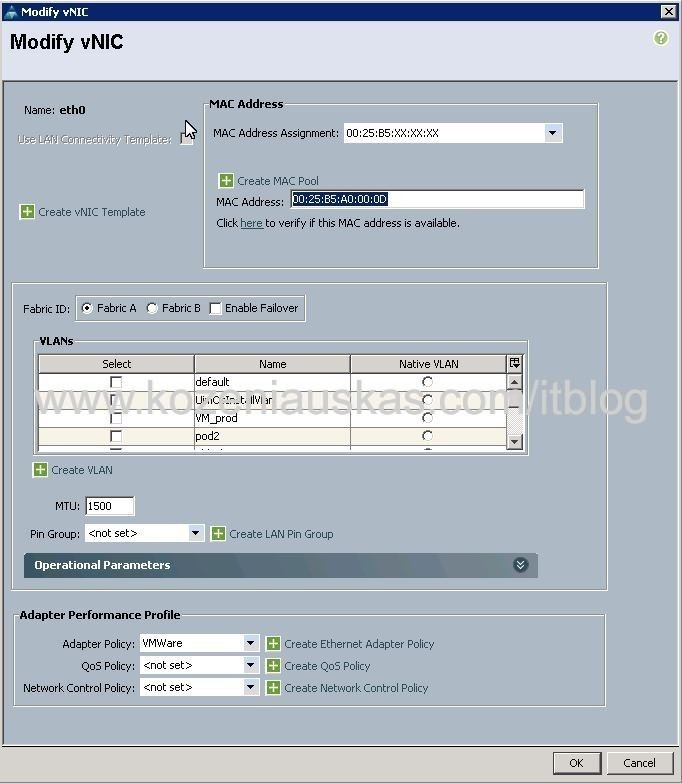Open the help question mark icon
The width and height of the screenshot is (682, 783).
tap(661, 38)
